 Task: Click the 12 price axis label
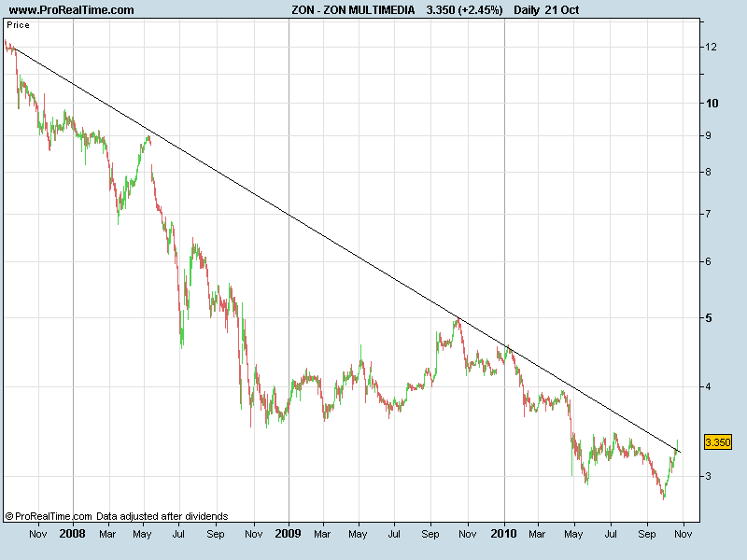point(711,47)
